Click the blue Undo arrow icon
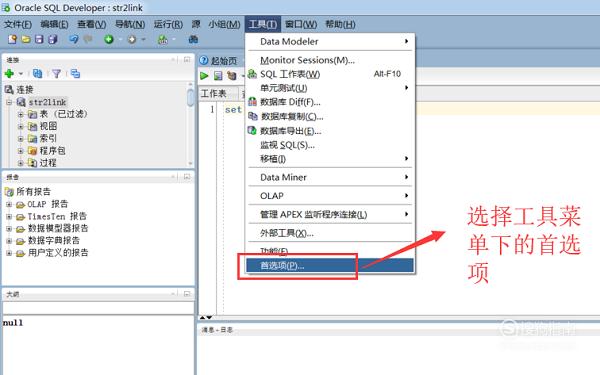Screen dimensions: 600x375 (x=74, y=39)
